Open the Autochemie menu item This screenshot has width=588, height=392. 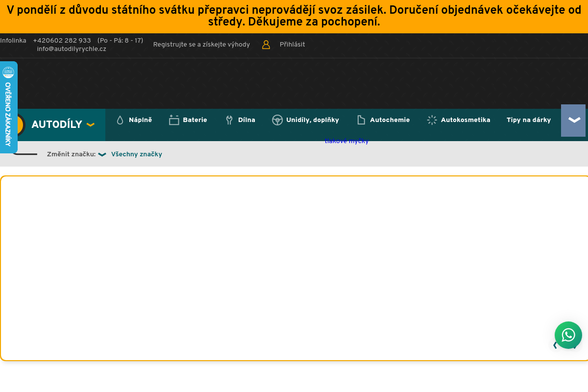390,120
